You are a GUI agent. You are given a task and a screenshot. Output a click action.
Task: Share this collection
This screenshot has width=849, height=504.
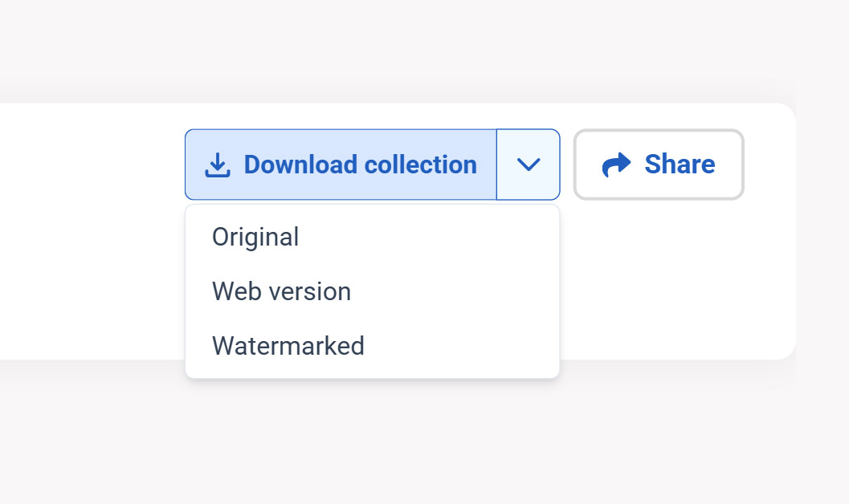coord(659,165)
